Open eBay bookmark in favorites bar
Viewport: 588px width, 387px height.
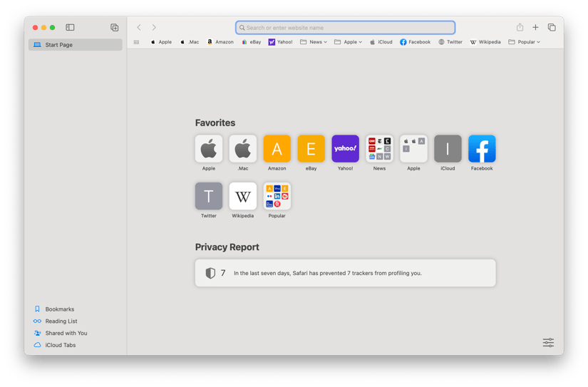click(x=252, y=42)
